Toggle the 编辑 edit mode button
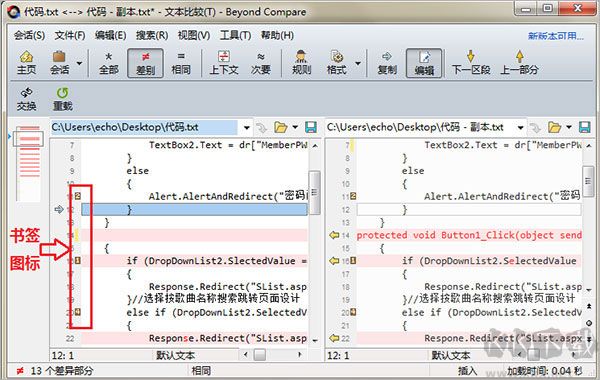Image resolution: width=600 pixels, height=380 pixels. [x=424, y=63]
